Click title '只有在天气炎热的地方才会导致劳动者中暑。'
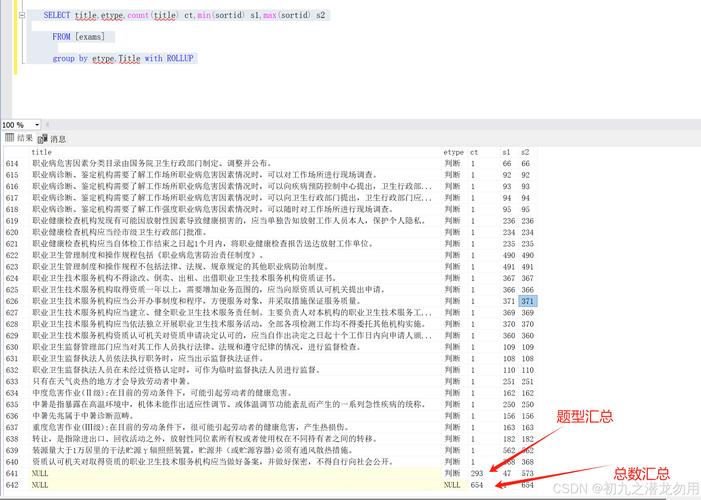Image resolution: width=701 pixels, height=500 pixels. pyautogui.click(x=112, y=381)
